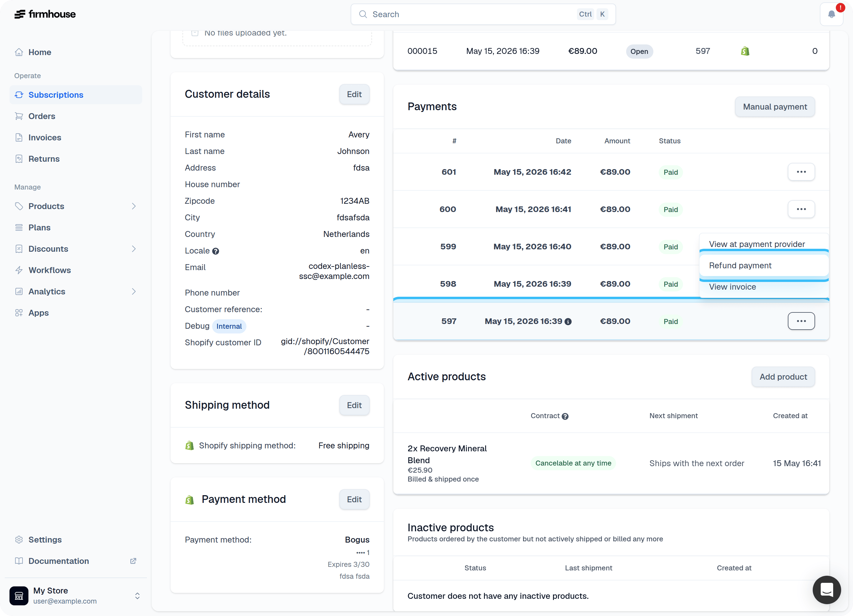Expand the Discounts submenu chevron
This screenshot has height=616, width=853.
pos(134,249)
